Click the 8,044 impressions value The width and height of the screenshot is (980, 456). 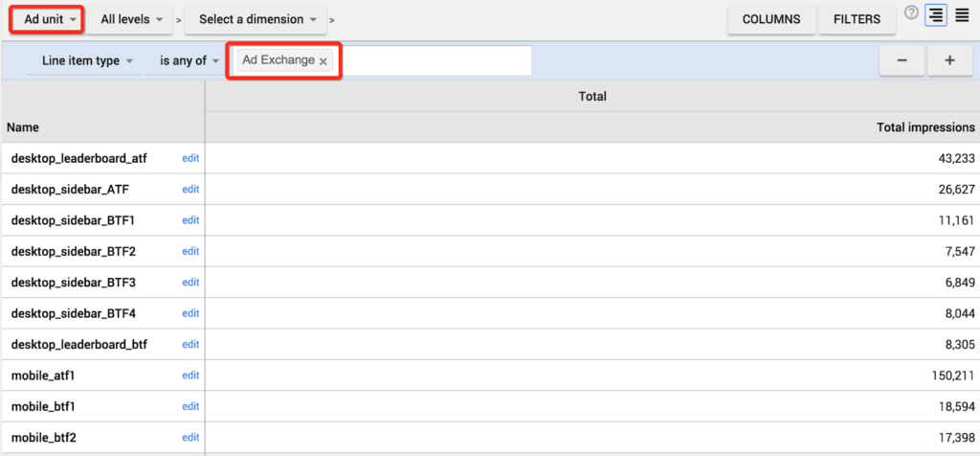pos(960,313)
